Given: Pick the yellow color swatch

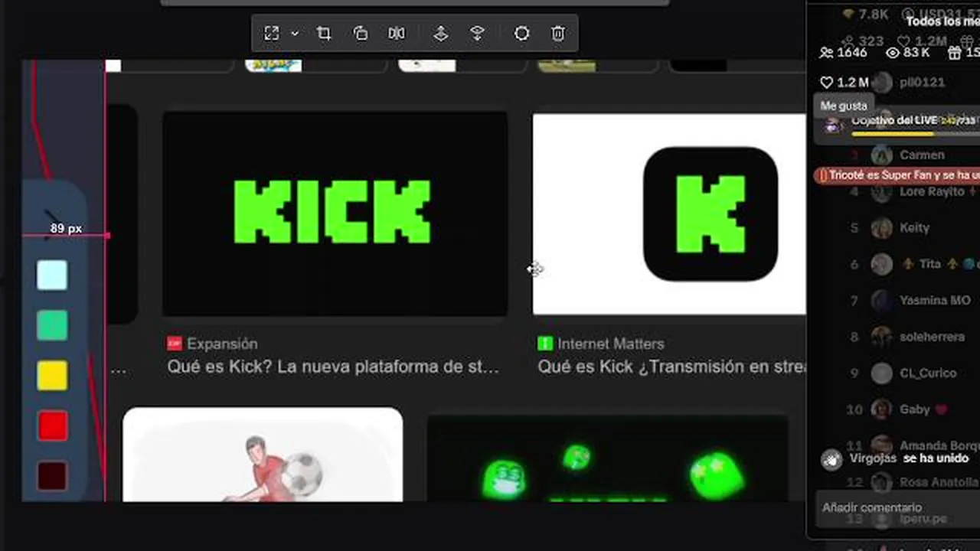Looking at the screenshot, I should (x=52, y=376).
